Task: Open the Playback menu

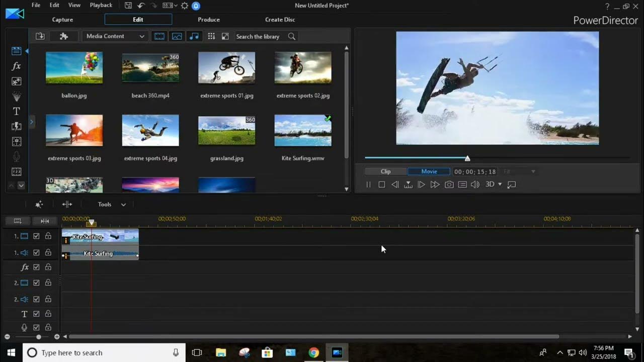Action: pyautogui.click(x=101, y=5)
